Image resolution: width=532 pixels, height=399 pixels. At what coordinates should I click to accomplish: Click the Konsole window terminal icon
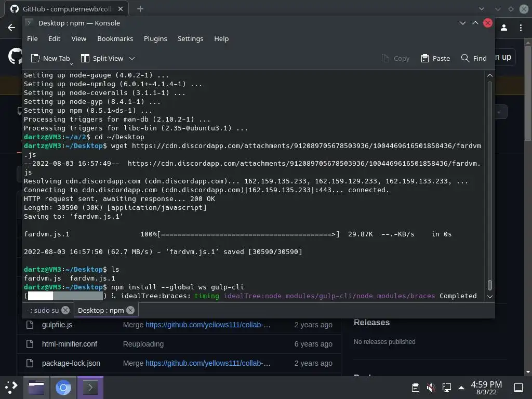[x=29, y=23]
